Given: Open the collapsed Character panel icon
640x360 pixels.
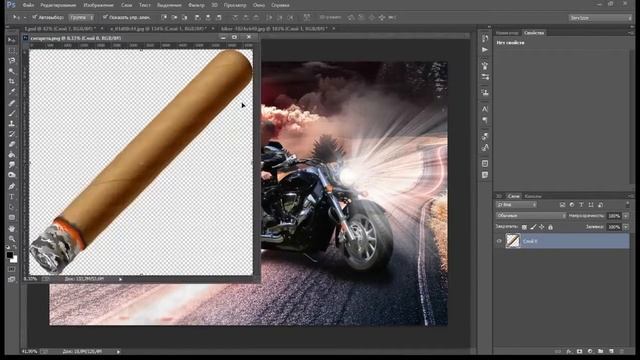Looking at the screenshot, I should [x=484, y=109].
